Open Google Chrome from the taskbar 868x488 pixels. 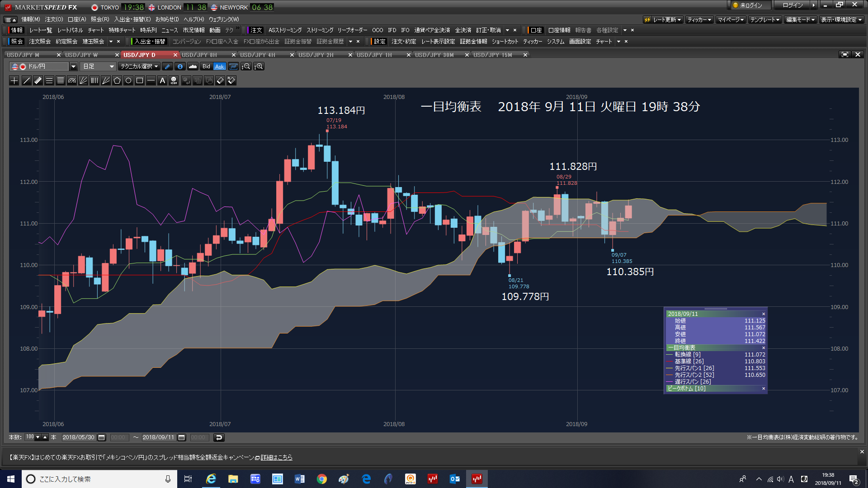coord(322,479)
